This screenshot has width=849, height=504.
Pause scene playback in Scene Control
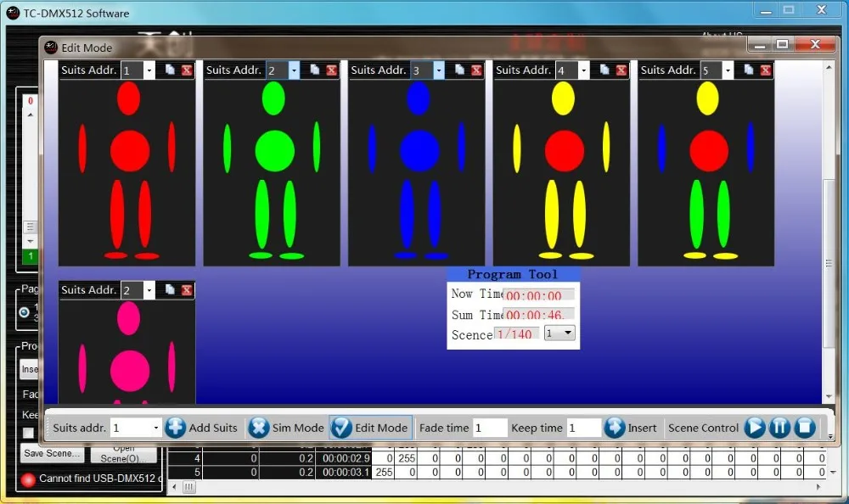click(x=779, y=428)
